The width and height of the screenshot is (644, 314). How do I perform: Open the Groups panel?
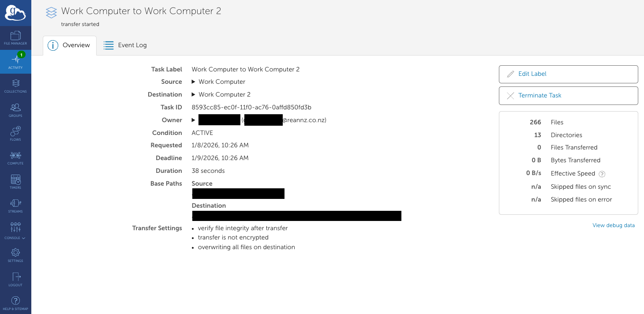[x=15, y=109]
